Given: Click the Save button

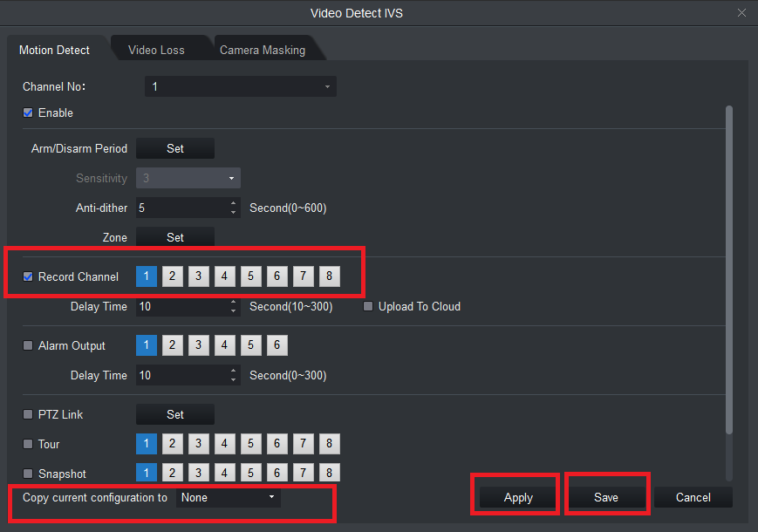Looking at the screenshot, I should [x=606, y=497].
